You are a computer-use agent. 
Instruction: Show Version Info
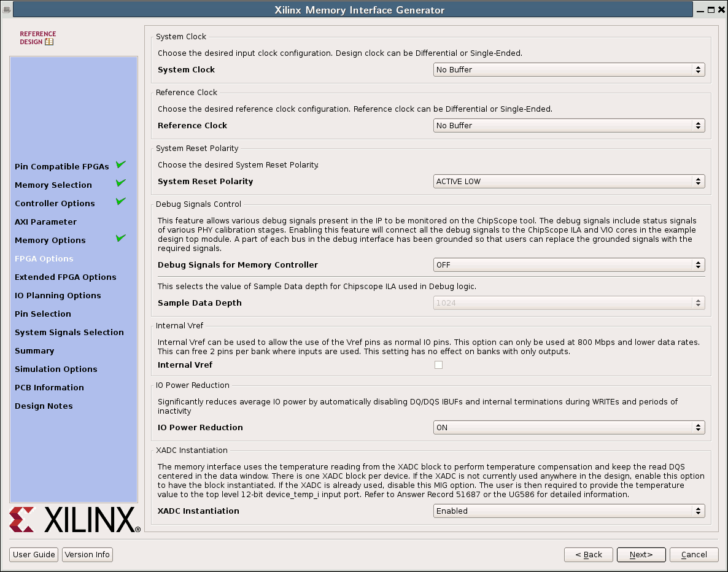pos(87,554)
